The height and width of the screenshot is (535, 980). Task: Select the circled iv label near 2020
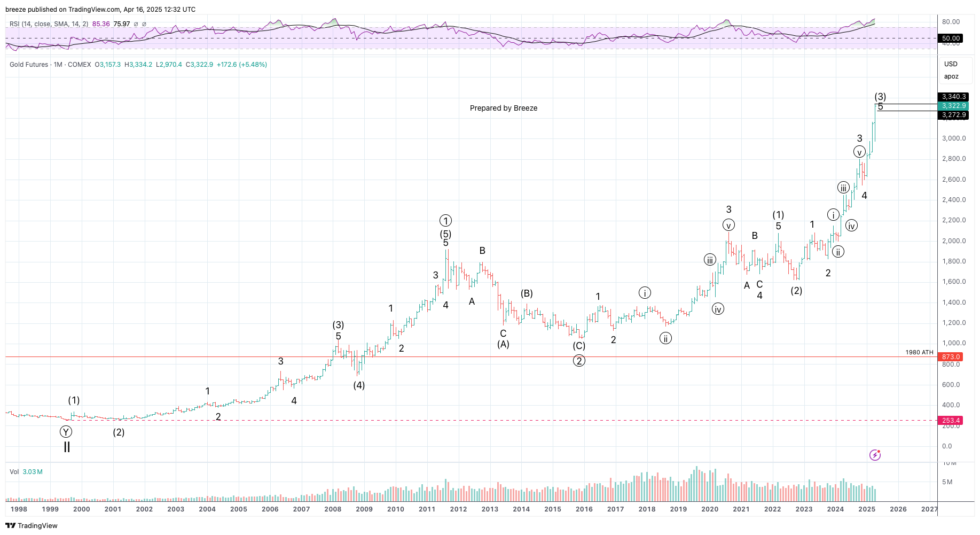[718, 309]
